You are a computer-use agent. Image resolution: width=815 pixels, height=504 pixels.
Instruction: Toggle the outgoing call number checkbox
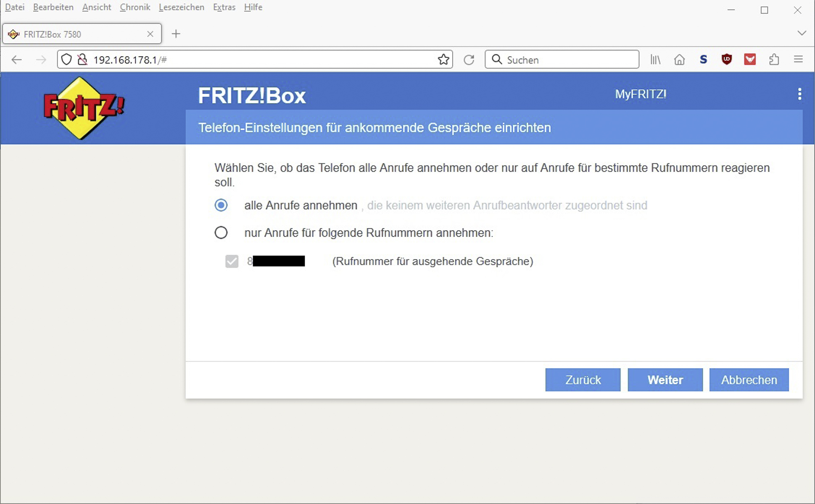click(x=232, y=261)
